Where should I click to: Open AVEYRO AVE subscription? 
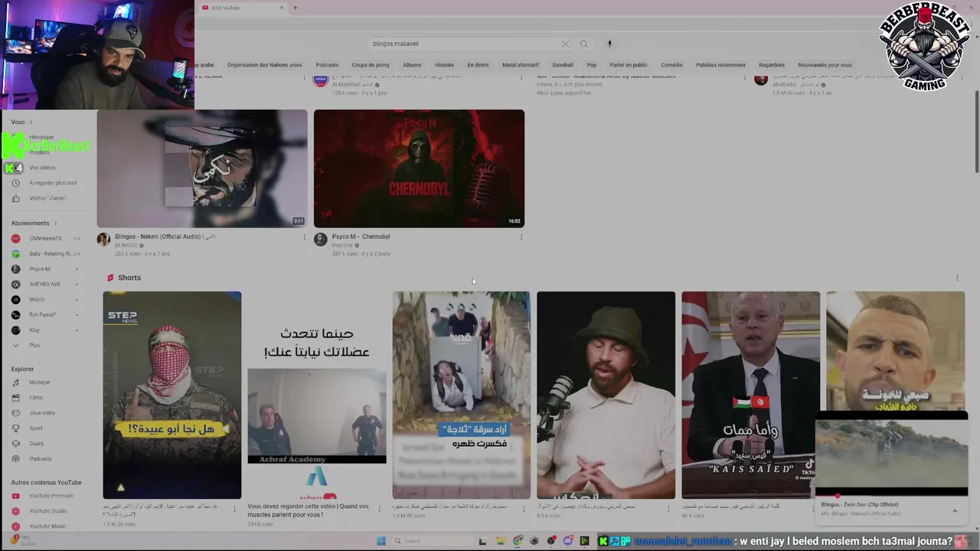45,284
